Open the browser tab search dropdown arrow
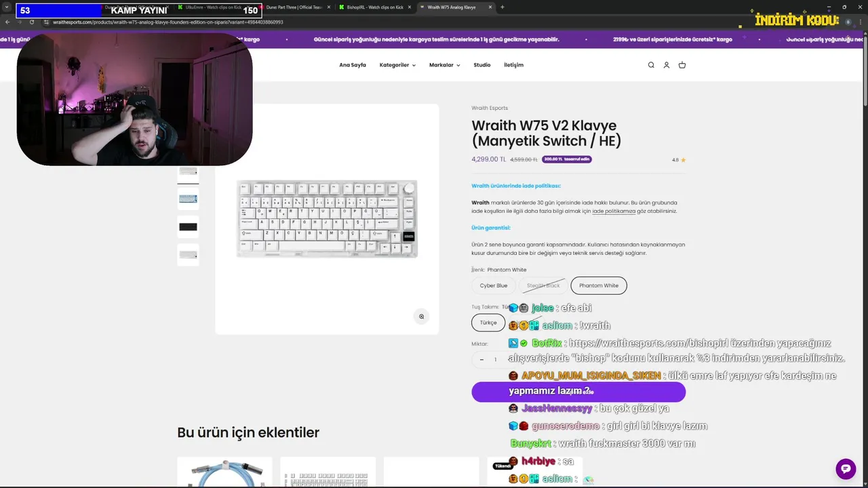This screenshot has height=488, width=868. click(6, 7)
